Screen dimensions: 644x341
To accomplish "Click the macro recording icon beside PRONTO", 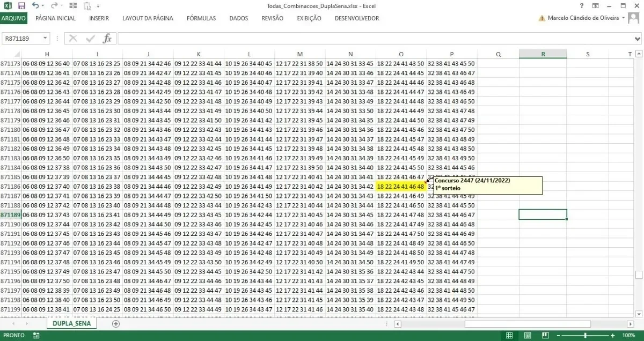I will coord(36,335).
